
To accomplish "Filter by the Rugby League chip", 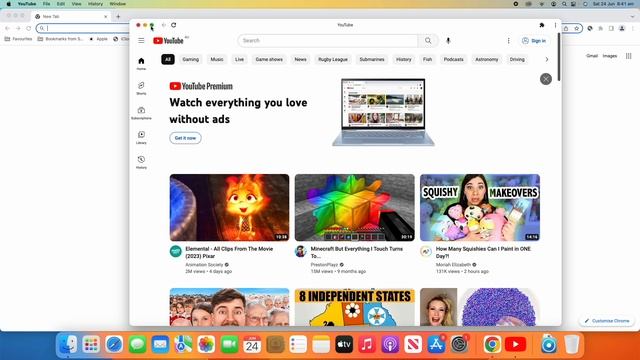I will tap(333, 59).
